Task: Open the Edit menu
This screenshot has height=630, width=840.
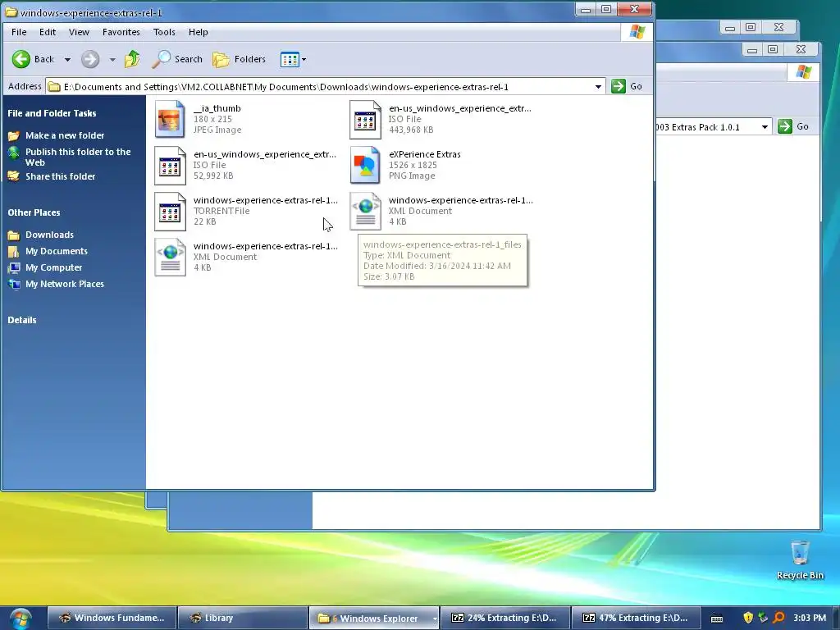Action: [x=48, y=32]
